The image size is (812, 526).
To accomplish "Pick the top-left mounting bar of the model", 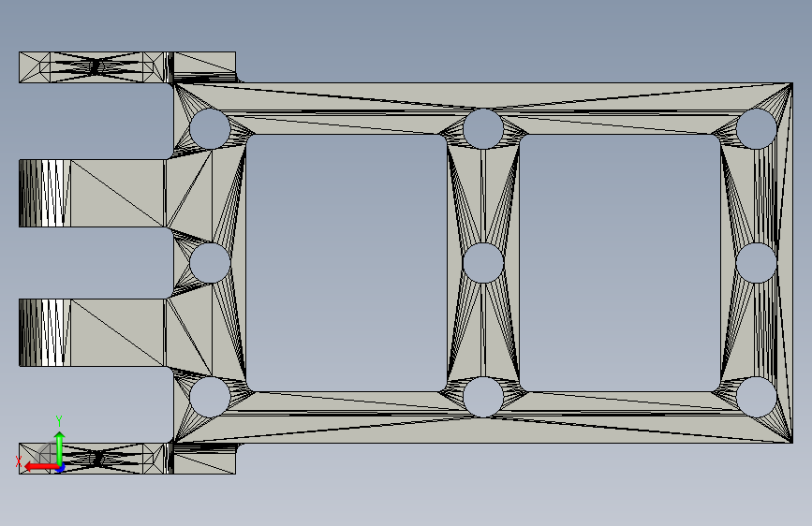I will [127, 66].
